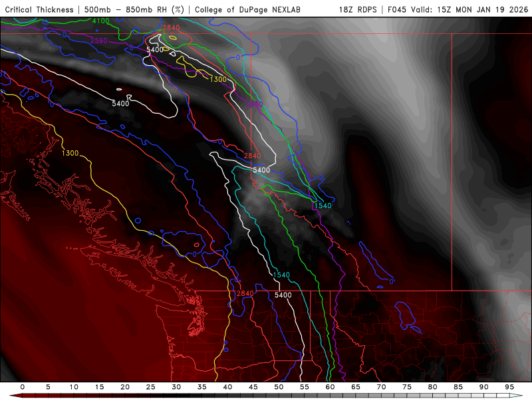Click the white "5400" label on the US border line
This screenshot has height=399, width=532.
click(283, 295)
